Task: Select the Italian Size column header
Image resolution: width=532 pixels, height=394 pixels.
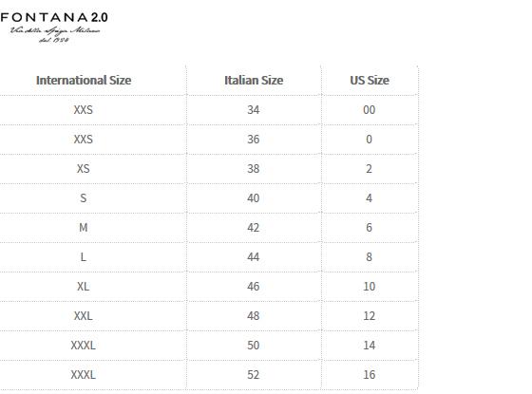Action: coord(254,81)
